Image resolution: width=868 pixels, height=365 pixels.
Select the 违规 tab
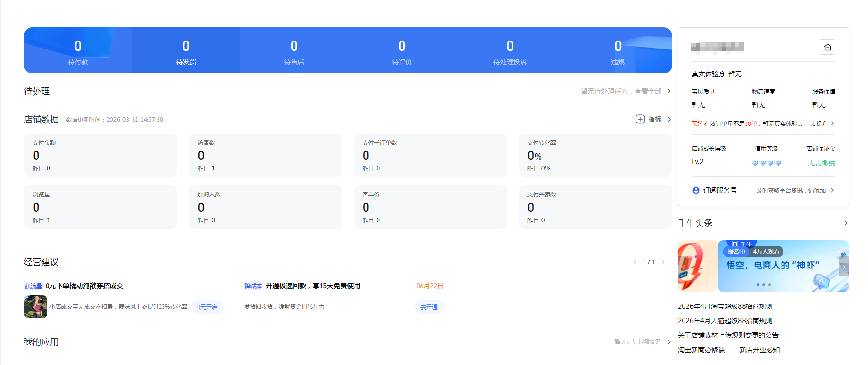pyautogui.click(x=618, y=50)
